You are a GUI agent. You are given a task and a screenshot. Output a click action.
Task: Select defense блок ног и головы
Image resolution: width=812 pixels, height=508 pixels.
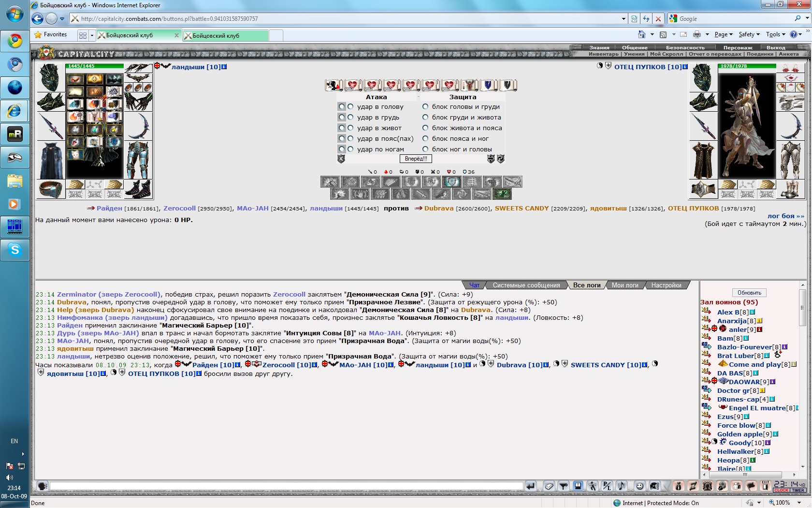coord(425,149)
